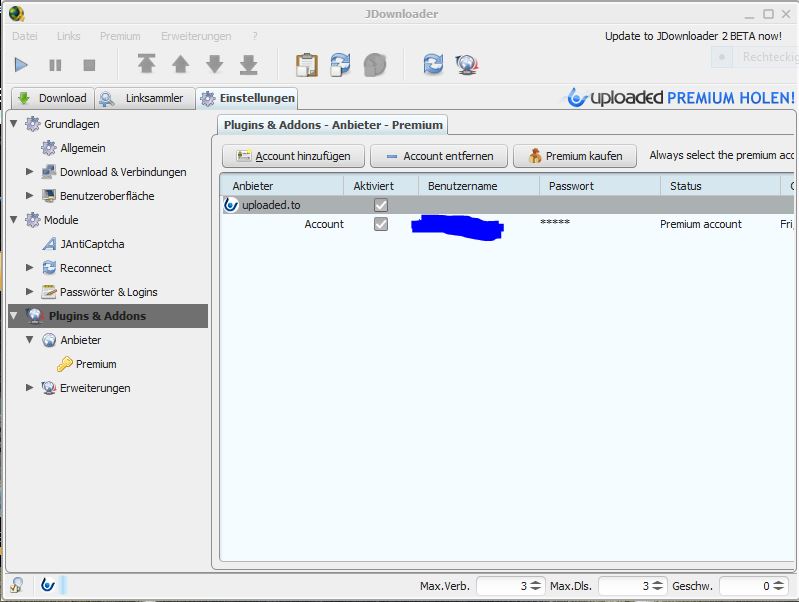The width and height of the screenshot is (799, 602).
Task: Click Premium kaufen button
Action: [x=575, y=156]
